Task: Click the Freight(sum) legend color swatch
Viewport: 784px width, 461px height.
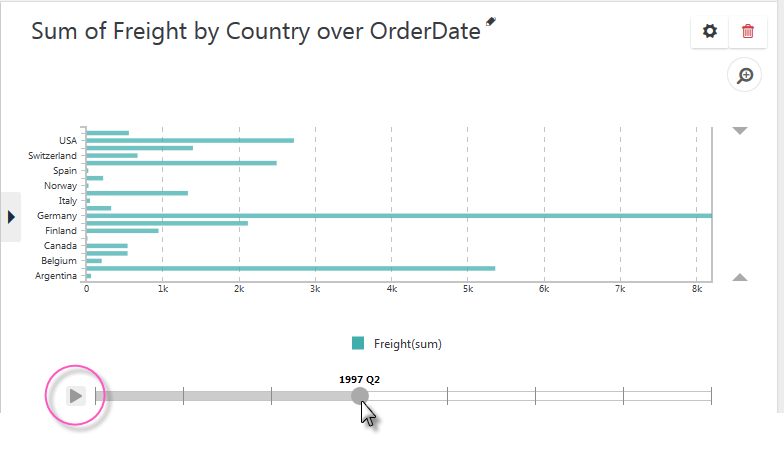Action: pos(358,344)
